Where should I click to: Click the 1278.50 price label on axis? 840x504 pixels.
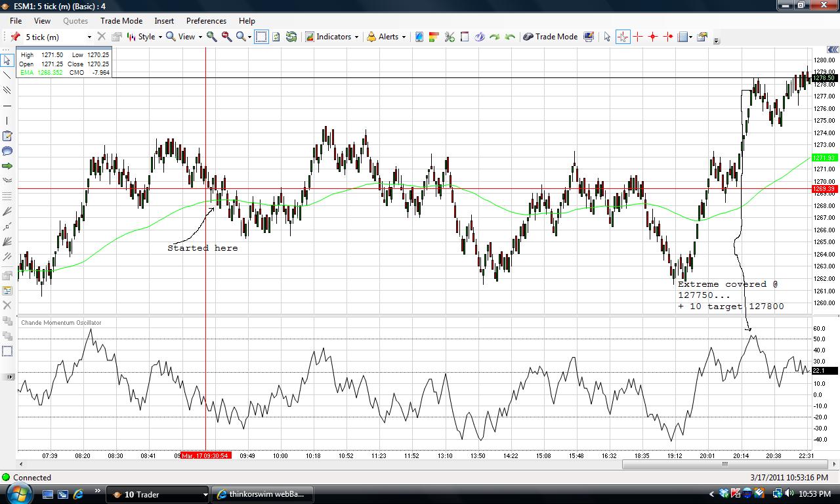(824, 78)
